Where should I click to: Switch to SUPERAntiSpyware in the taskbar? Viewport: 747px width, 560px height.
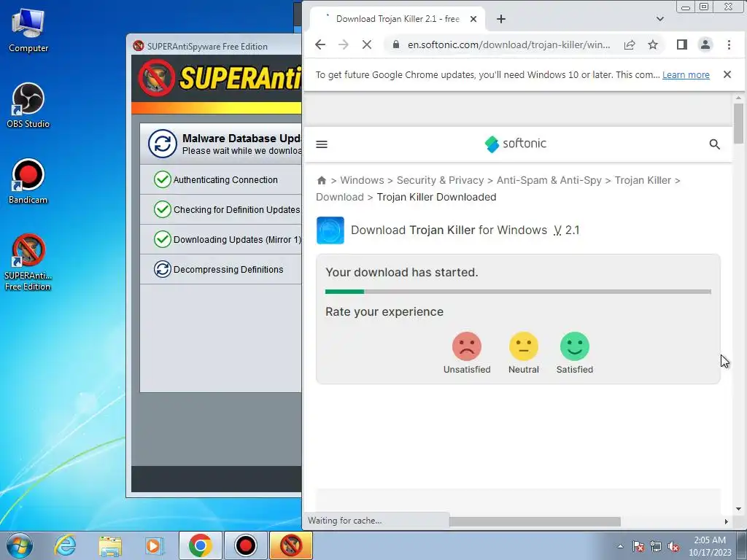pyautogui.click(x=290, y=545)
